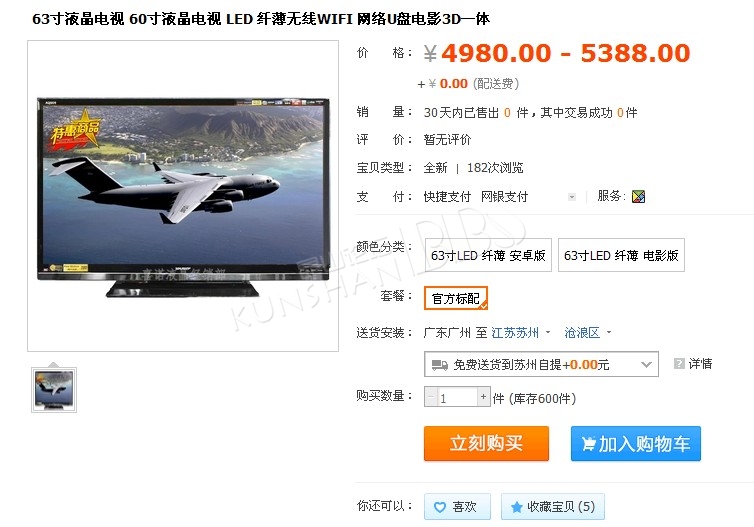Click the heart icon on 喜欢 button
The height and width of the screenshot is (527, 754).
click(x=440, y=507)
